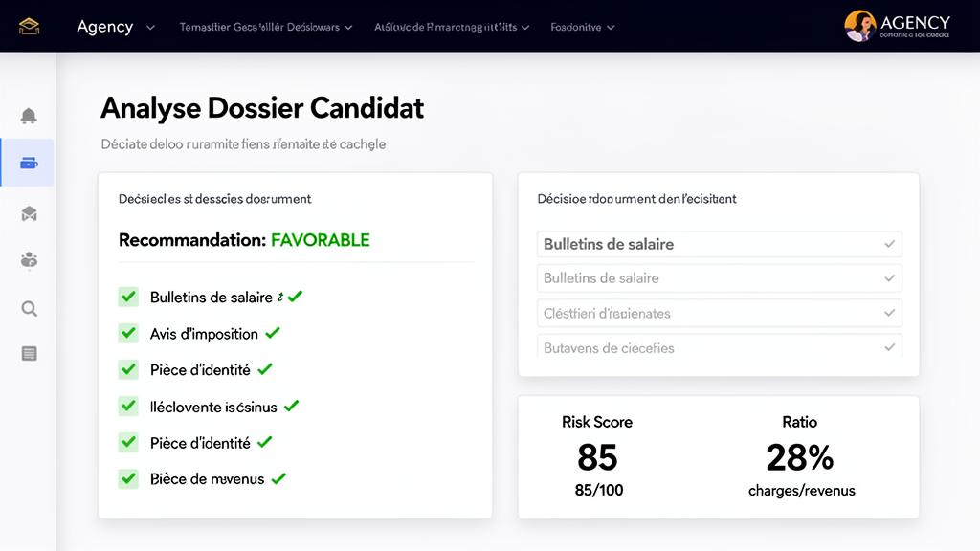Open the graduation cap logo icon
Image resolution: width=980 pixels, height=551 pixels.
point(30,25)
